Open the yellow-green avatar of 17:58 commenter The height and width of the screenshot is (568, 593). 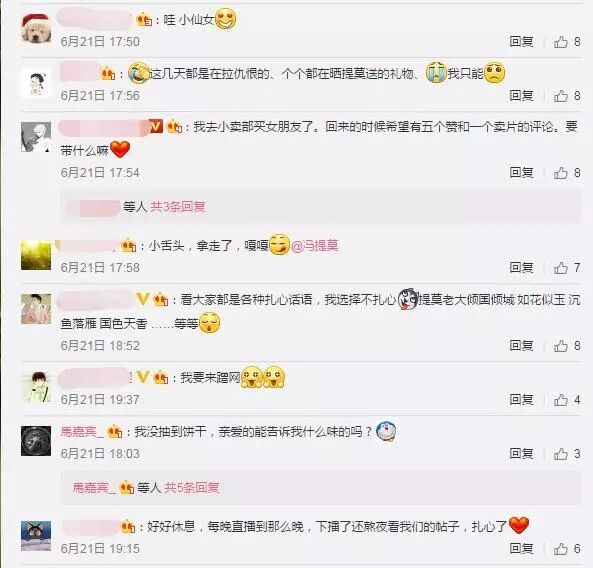pyautogui.click(x=36, y=255)
